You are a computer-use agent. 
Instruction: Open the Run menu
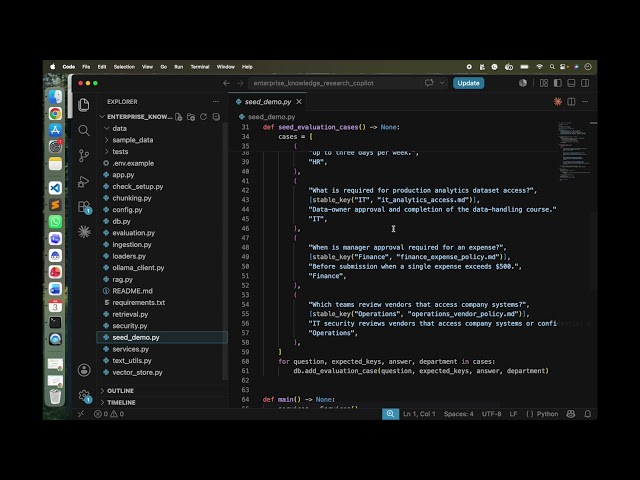pos(178,67)
